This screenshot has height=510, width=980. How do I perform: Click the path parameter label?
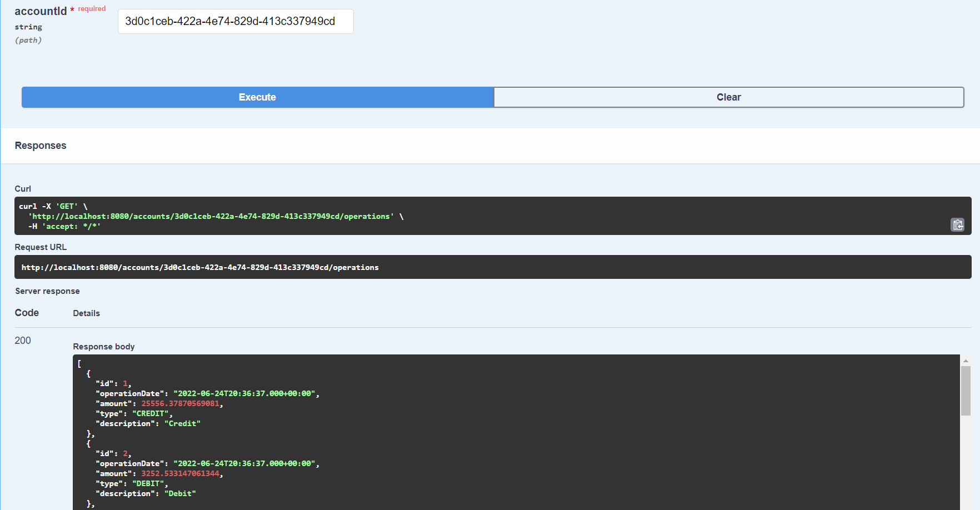[x=28, y=40]
